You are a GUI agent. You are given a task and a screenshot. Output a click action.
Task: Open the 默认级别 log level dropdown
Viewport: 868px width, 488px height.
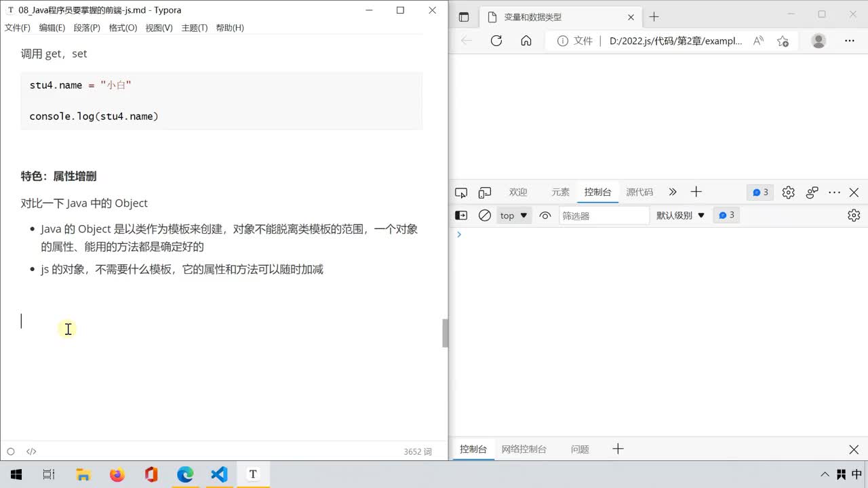(x=681, y=216)
